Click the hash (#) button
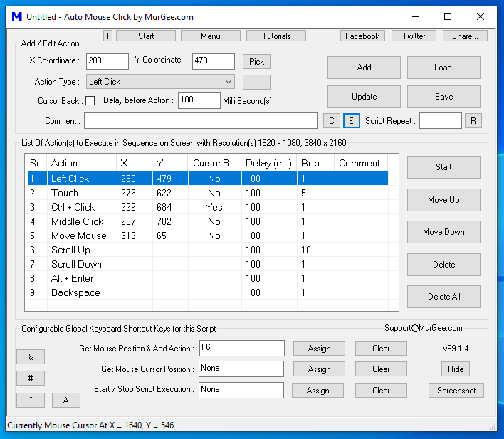The width and height of the screenshot is (504, 439). (x=31, y=378)
